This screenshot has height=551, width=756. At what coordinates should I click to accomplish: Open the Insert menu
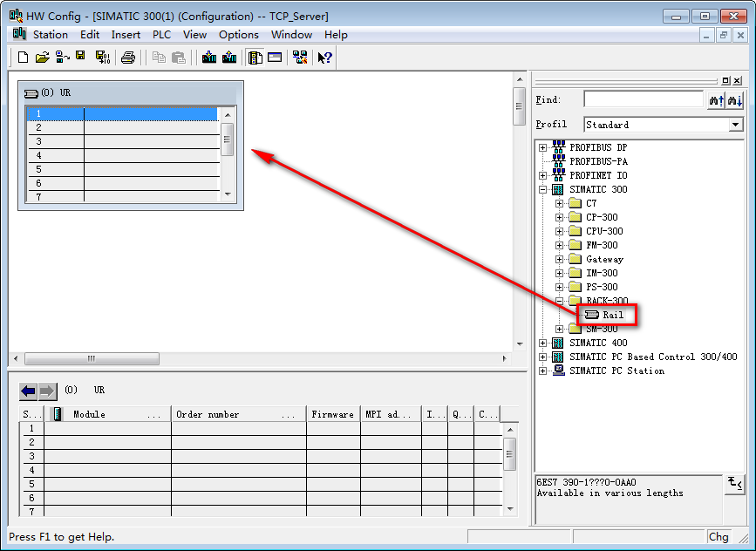126,35
